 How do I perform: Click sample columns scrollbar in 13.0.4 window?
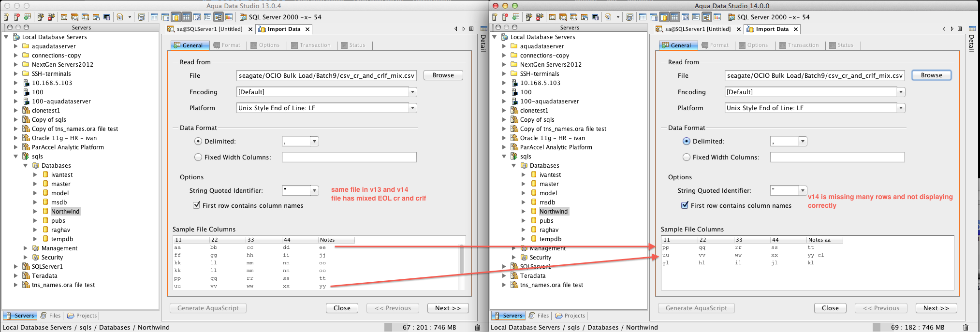pyautogui.click(x=462, y=260)
